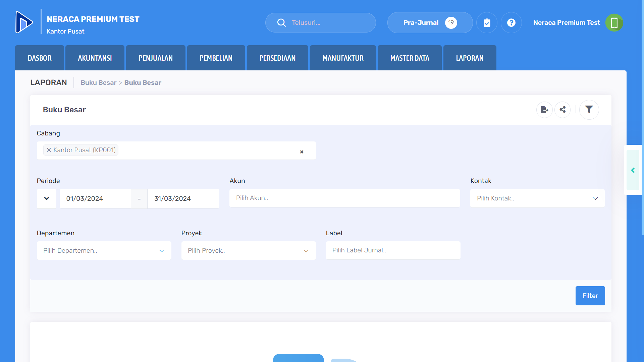Click the Pilih Akun input field
Screen dimensions: 644x362
pos(344,198)
